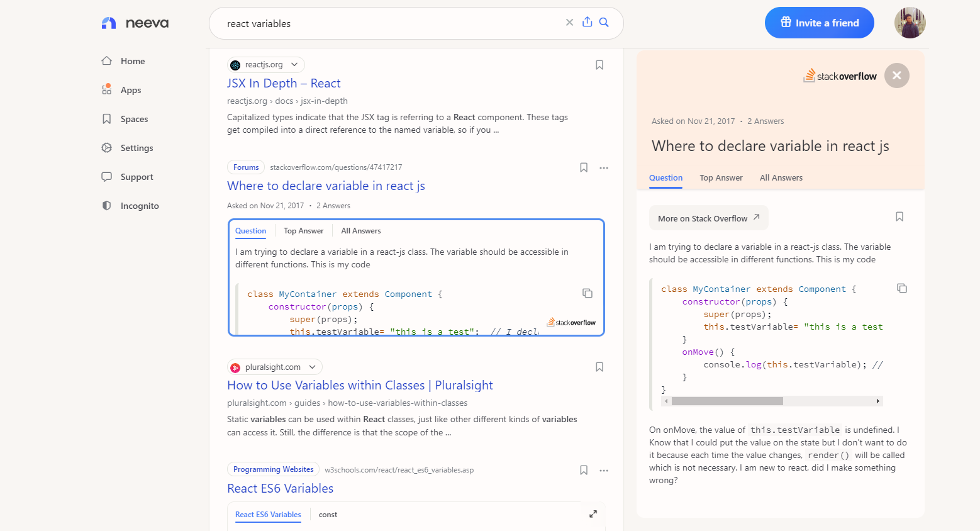Image resolution: width=980 pixels, height=531 pixels.
Task: Click the preview panel question title
Action: [x=771, y=146]
